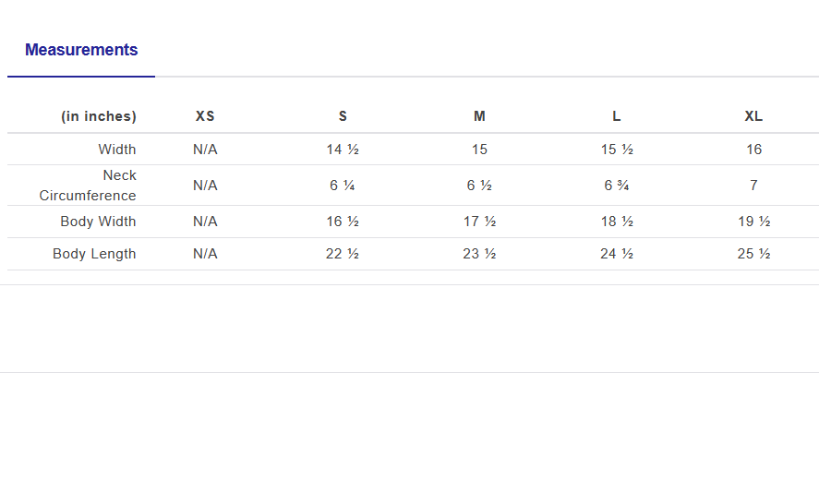Select the Body Length row label
The image size is (819, 504).
point(94,254)
